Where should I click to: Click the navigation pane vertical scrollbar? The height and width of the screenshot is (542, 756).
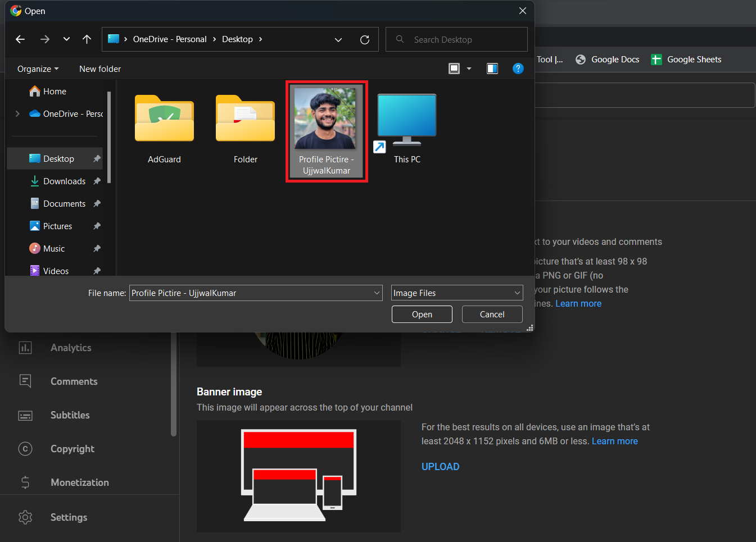(109, 138)
